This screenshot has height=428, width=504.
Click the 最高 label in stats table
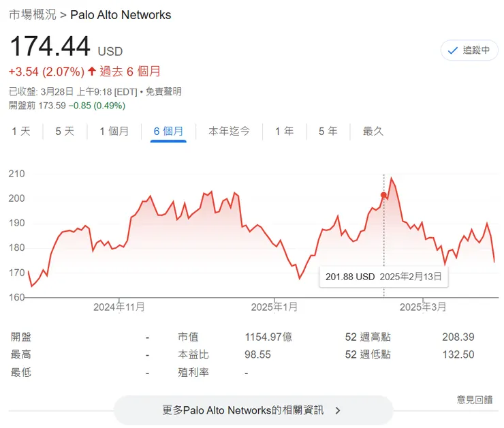point(21,354)
